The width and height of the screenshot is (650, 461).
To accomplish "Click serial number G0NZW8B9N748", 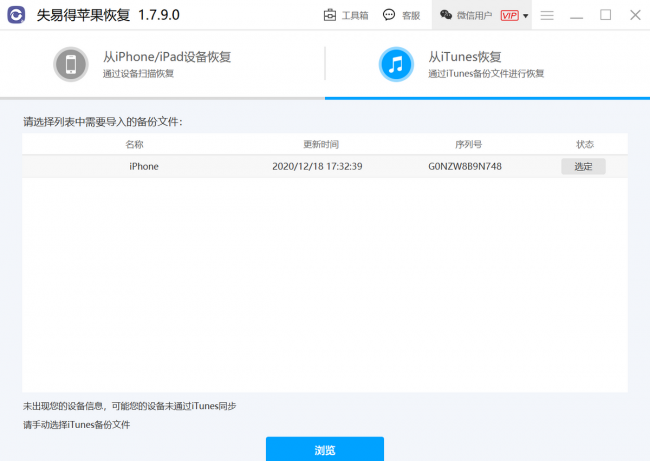I will pos(465,166).
